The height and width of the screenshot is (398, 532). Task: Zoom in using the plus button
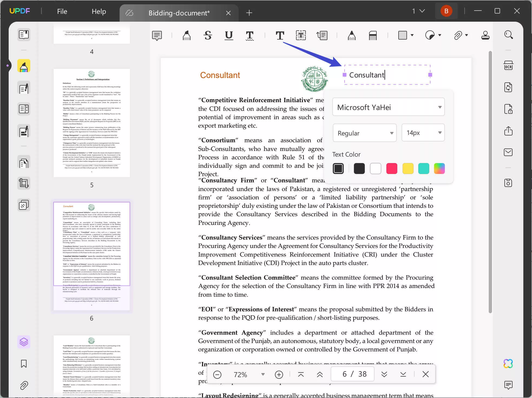point(279,374)
